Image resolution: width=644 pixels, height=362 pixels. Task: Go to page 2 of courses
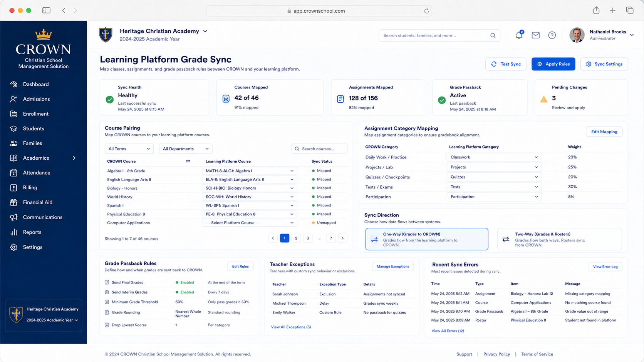pyautogui.click(x=296, y=238)
